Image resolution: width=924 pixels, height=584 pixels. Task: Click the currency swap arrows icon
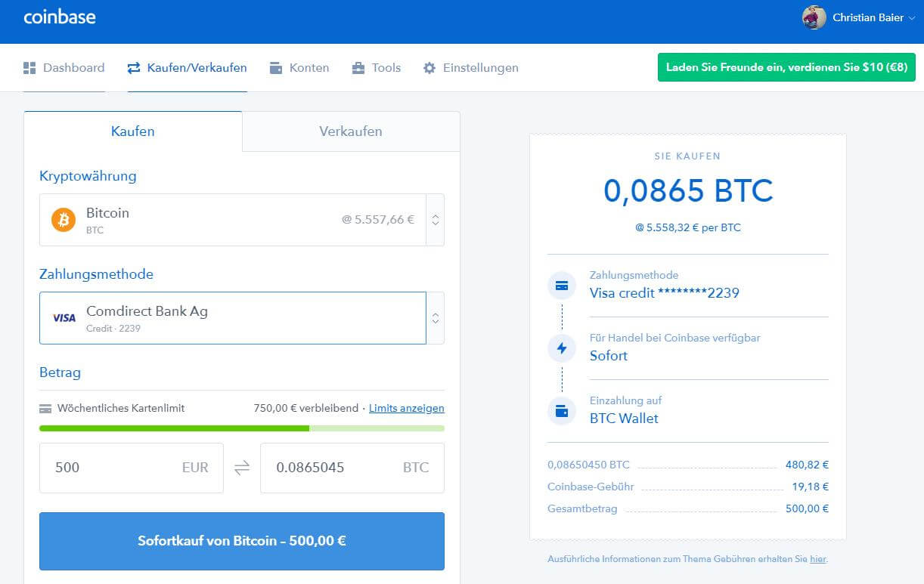click(x=242, y=468)
